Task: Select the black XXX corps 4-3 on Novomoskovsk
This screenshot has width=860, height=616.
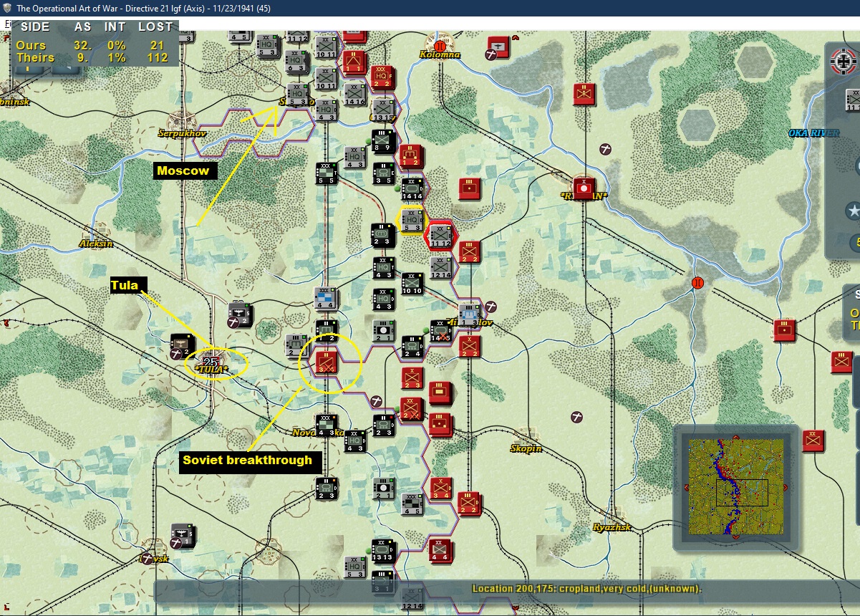Action: tap(327, 425)
